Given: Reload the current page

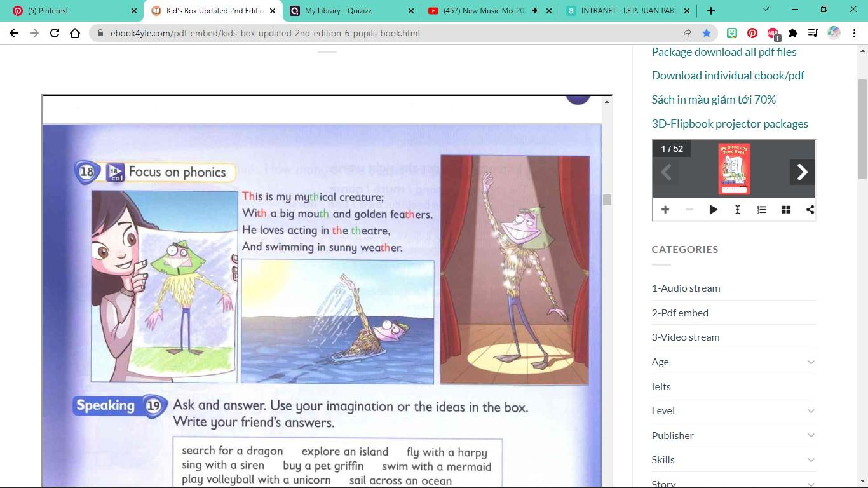Looking at the screenshot, I should (55, 33).
